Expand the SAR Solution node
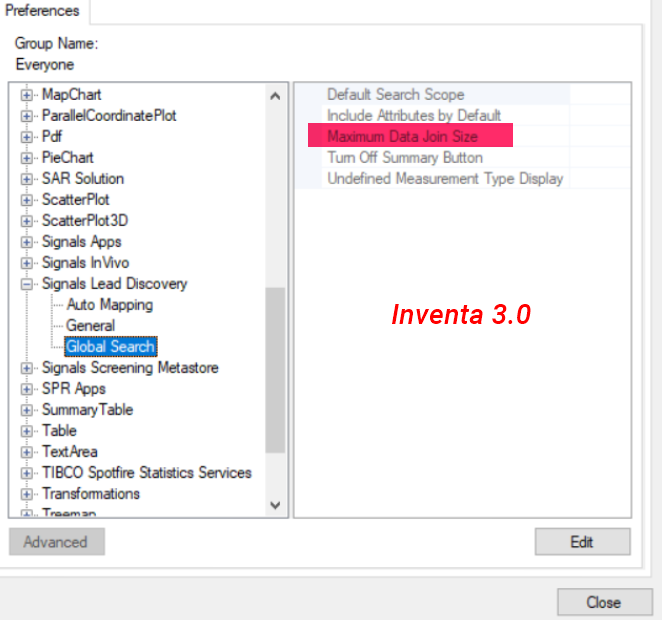This screenshot has height=620, width=662. 26,179
